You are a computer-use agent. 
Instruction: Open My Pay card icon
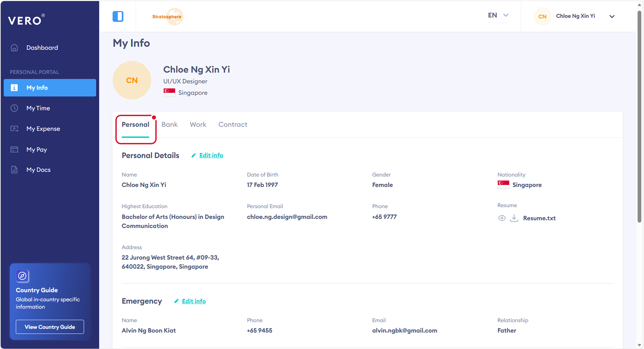pyautogui.click(x=14, y=149)
